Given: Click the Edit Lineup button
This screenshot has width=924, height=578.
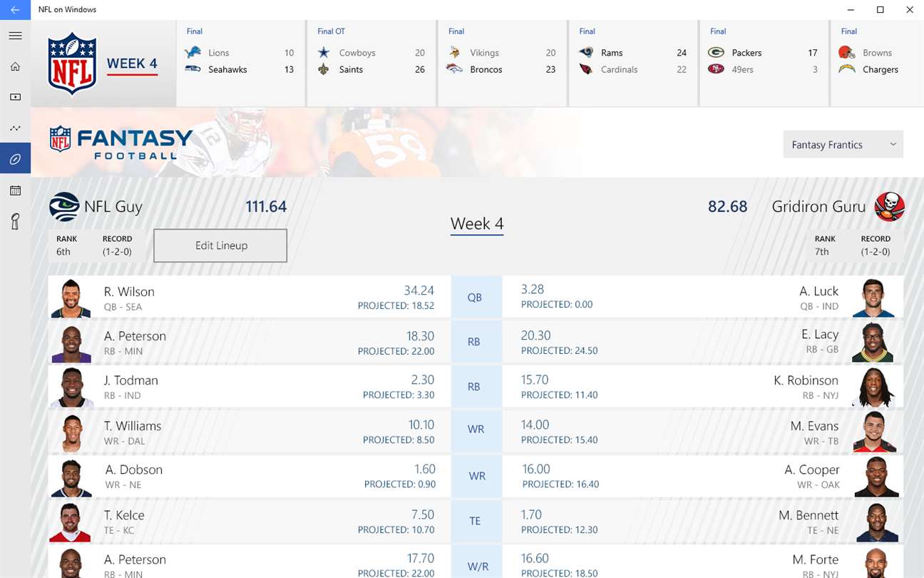Looking at the screenshot, I should click(x=220, y=245).
